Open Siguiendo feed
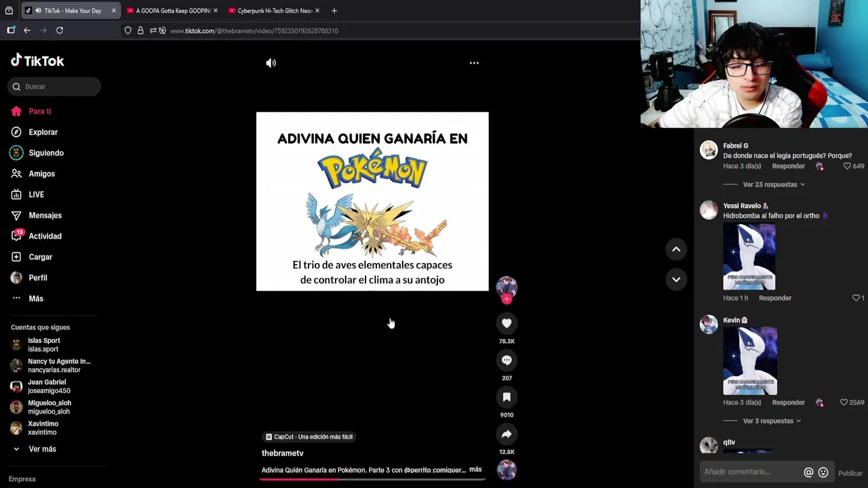 pyautogui.click(x=37, y=153)
